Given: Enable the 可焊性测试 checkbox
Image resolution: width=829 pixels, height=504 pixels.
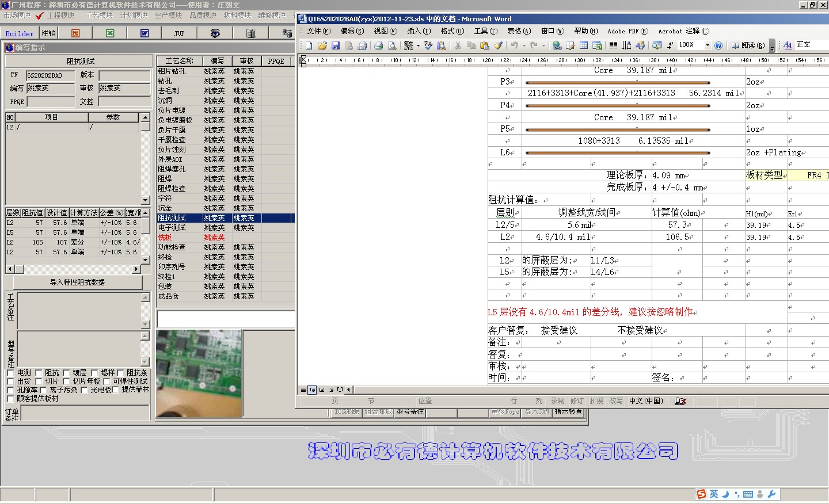Looking at the screenshot, I should [107, 381].
